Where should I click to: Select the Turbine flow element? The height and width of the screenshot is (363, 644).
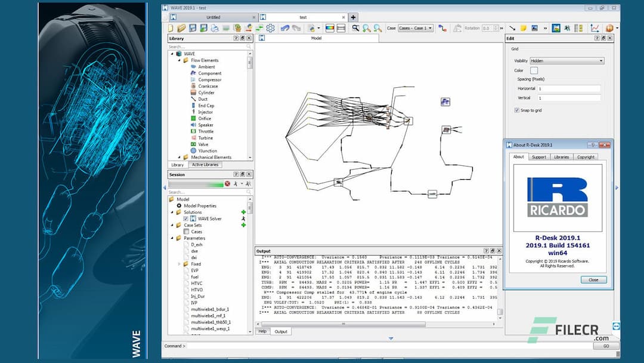click(205, 137)
